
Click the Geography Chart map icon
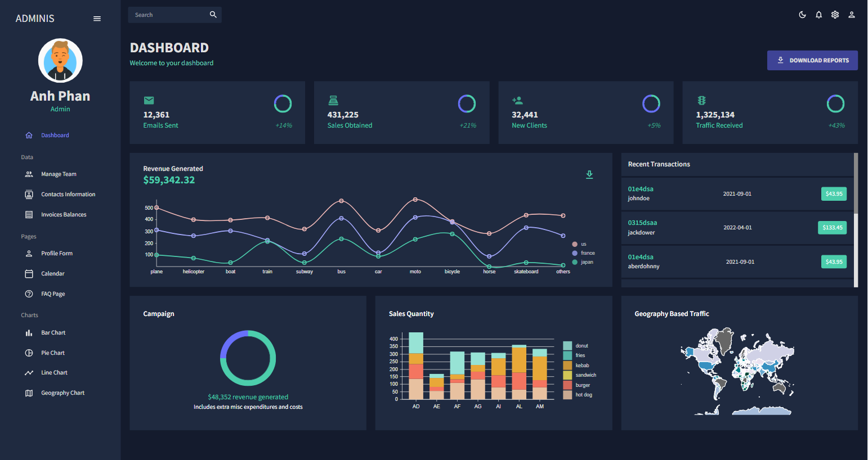pyautogui.click(x=29, y=393)
